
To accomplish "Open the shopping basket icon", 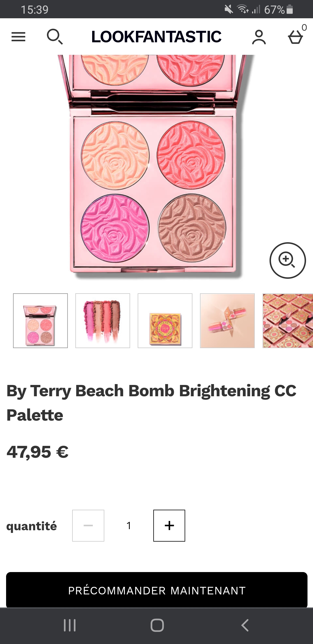I will click(295, 37).
